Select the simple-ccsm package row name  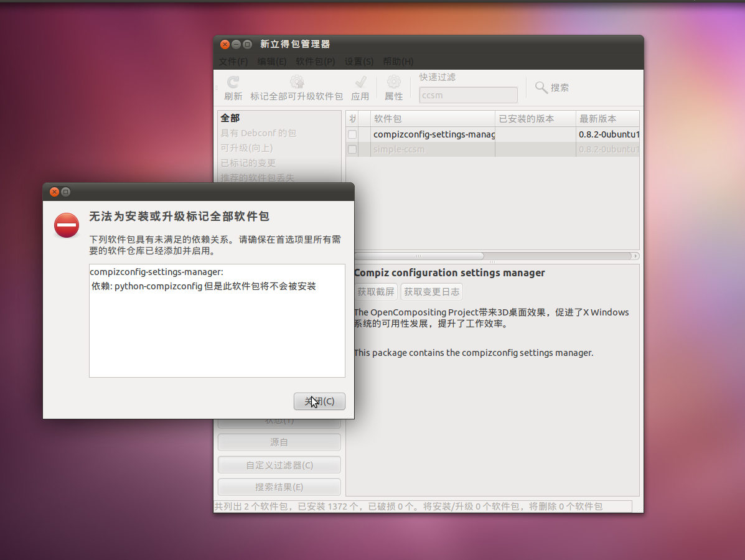(399, 149)
